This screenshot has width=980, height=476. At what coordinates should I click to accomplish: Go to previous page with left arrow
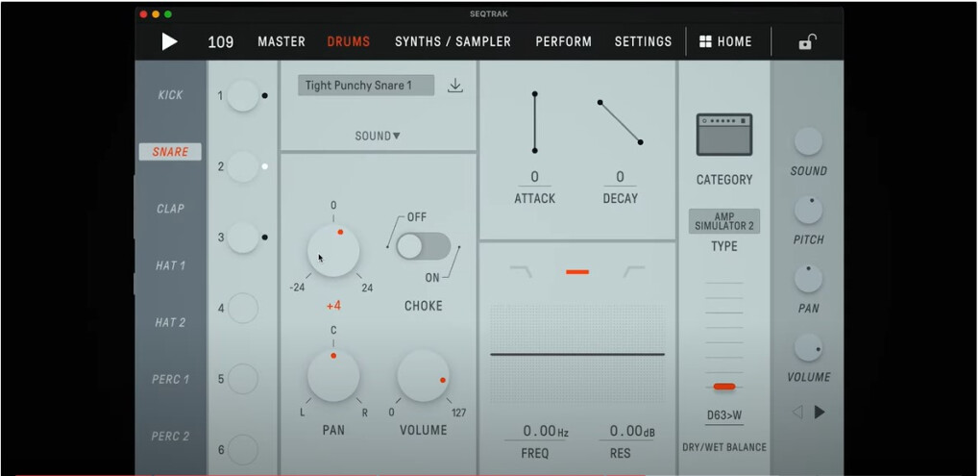tap(797, 413)
